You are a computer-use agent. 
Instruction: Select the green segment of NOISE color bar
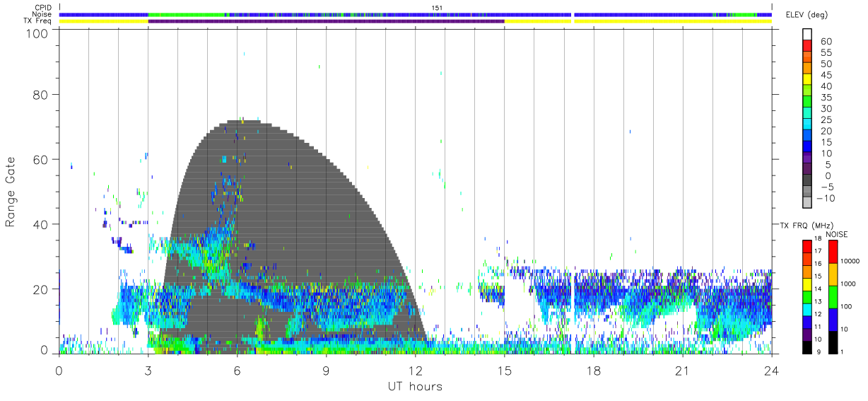tap(832, 297)
